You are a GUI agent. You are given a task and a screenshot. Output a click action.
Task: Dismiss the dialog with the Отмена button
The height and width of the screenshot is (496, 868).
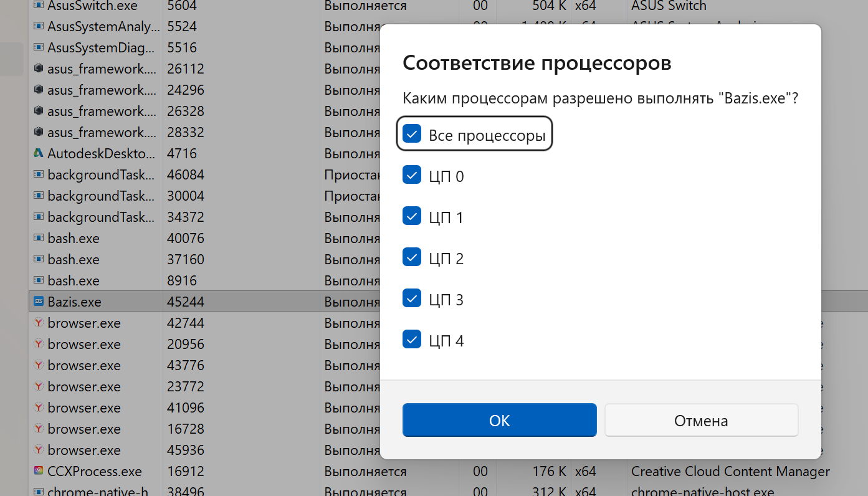click(702, 421)
